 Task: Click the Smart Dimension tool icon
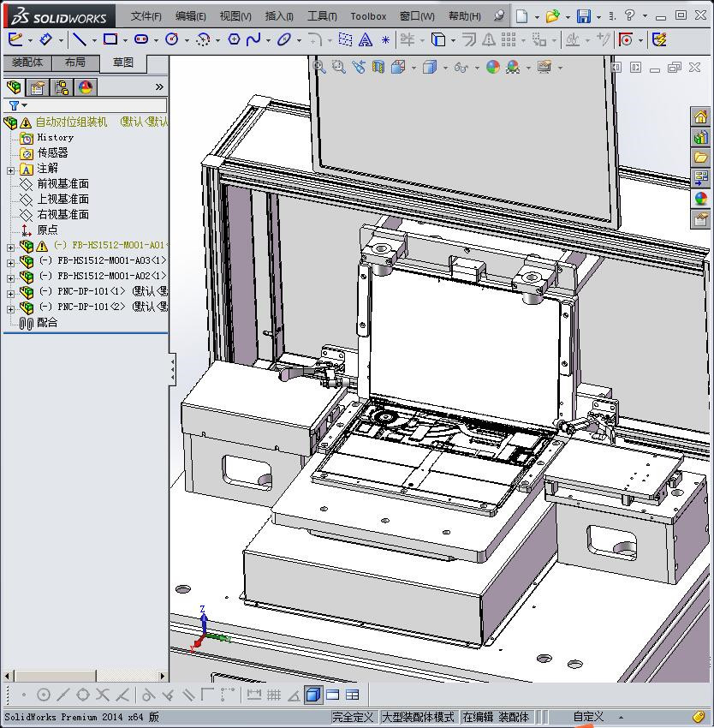[x=47, y=39]
